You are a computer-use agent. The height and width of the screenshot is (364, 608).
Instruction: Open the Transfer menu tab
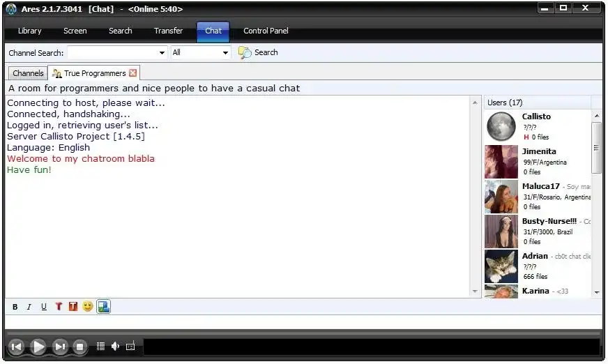[168, 31]
